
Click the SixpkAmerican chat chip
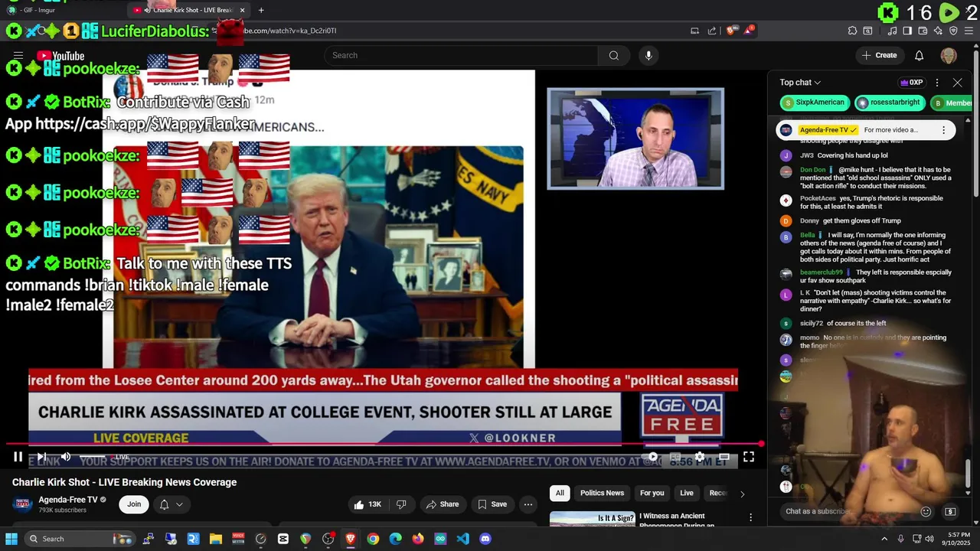815,103
